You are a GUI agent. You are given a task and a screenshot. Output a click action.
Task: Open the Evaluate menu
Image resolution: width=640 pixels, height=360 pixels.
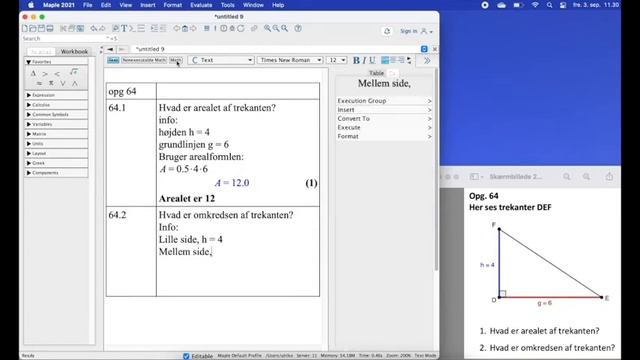201,5
